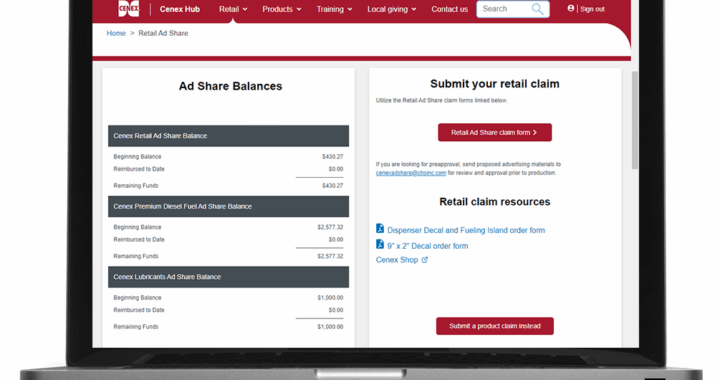This screenshot has height=380, width=720.
Task: Click the Ad Share Balances heading
Action: point(231,86)
